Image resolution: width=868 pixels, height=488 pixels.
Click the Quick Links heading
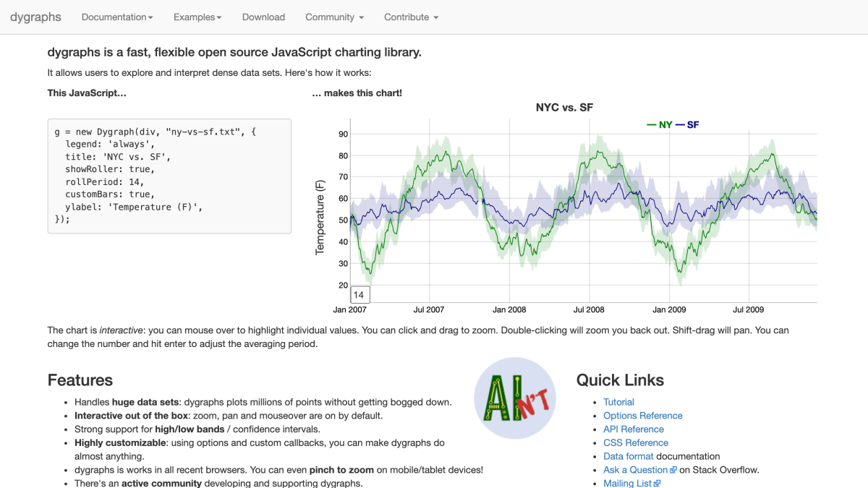(620, 380)
